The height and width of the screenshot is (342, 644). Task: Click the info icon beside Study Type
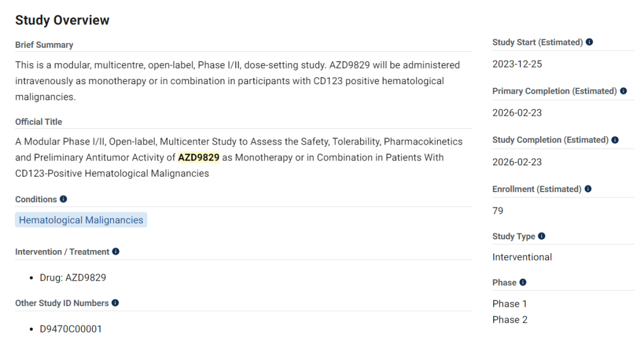[541, 236]
